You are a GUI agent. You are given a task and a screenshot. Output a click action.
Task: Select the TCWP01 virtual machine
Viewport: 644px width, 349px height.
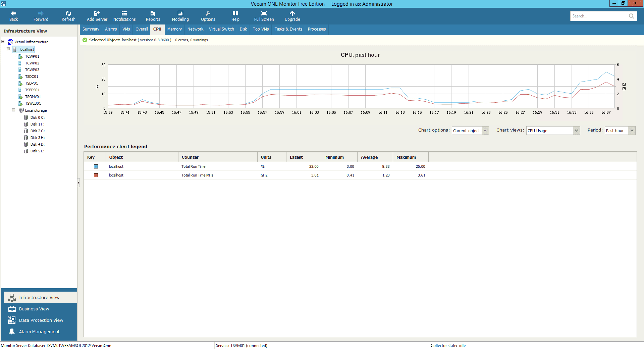pos(32,56)
